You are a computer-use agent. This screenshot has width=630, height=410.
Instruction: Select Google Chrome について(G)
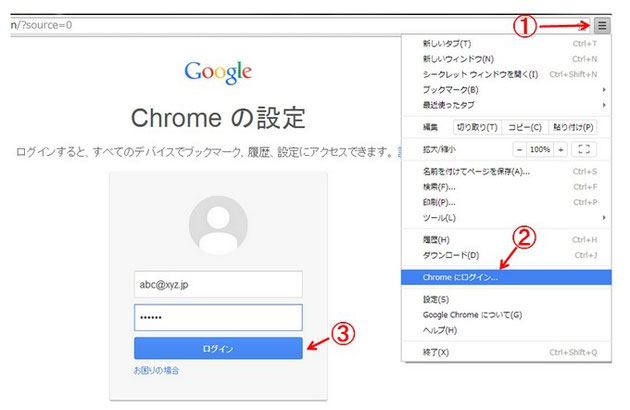[x=506, y=315]
